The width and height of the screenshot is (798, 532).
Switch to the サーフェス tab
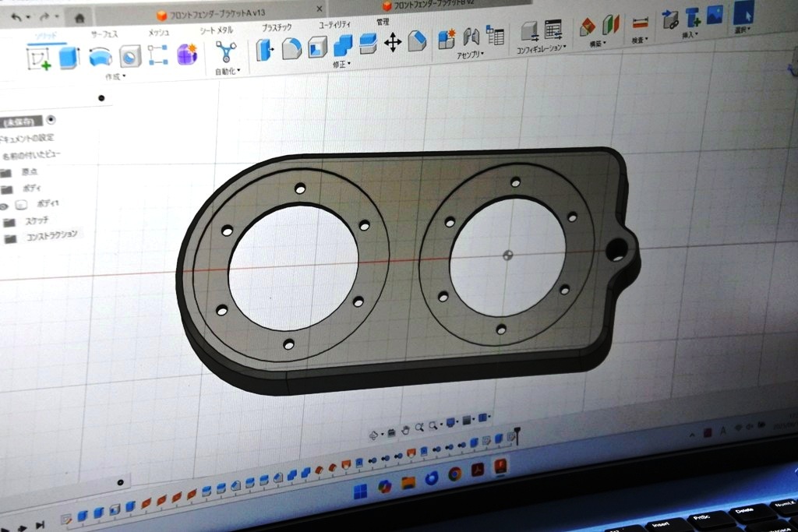click(104, 34)
